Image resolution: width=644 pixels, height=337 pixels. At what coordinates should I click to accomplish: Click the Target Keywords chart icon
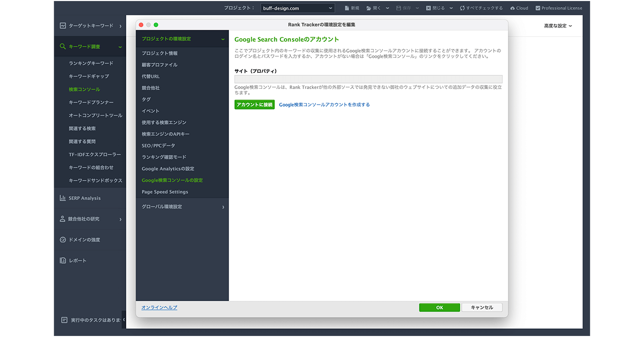(x=63, y=26)
